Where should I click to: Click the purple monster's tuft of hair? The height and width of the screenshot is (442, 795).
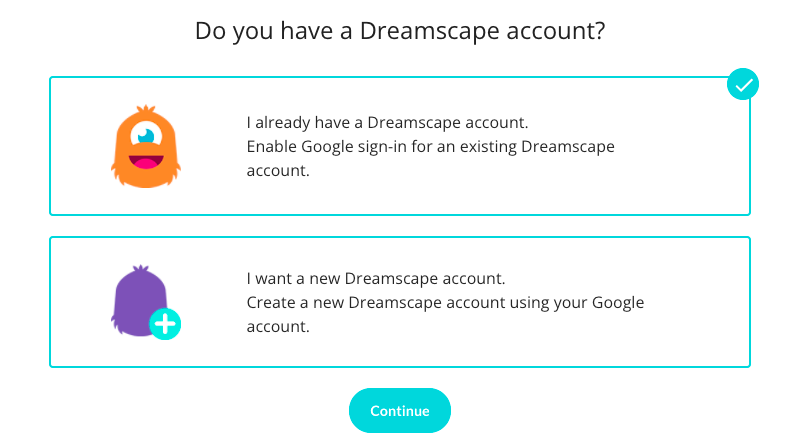[140, 269]
